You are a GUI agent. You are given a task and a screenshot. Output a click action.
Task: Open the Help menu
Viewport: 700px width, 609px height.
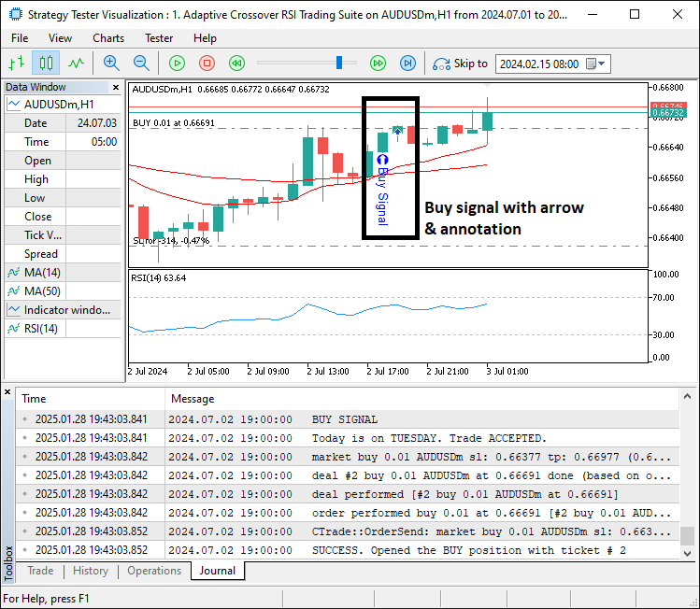(x=205, y=38)
